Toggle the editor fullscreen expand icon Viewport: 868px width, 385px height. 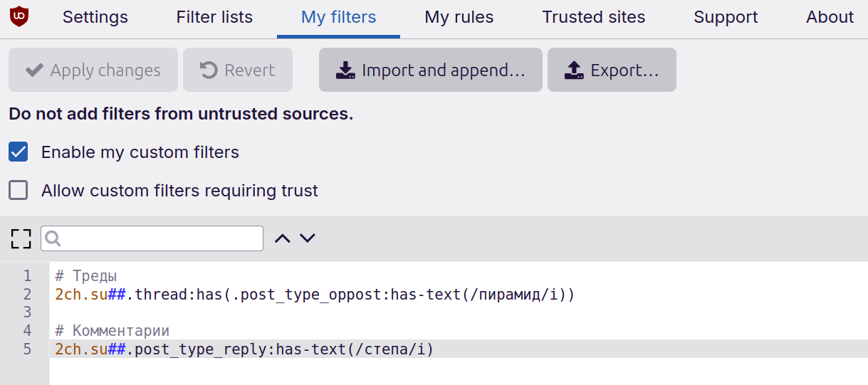point(21,238)
